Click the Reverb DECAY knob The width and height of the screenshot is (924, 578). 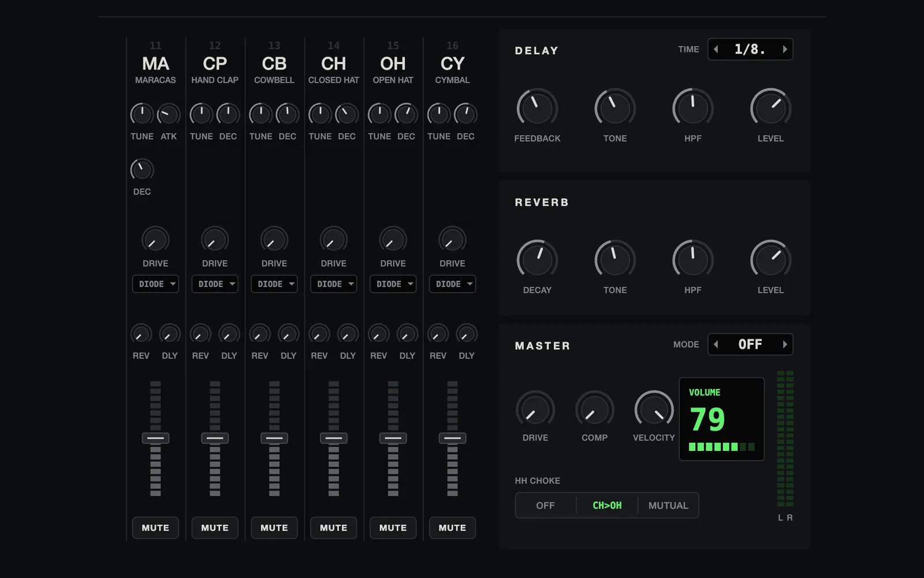[x=537, y=260]
